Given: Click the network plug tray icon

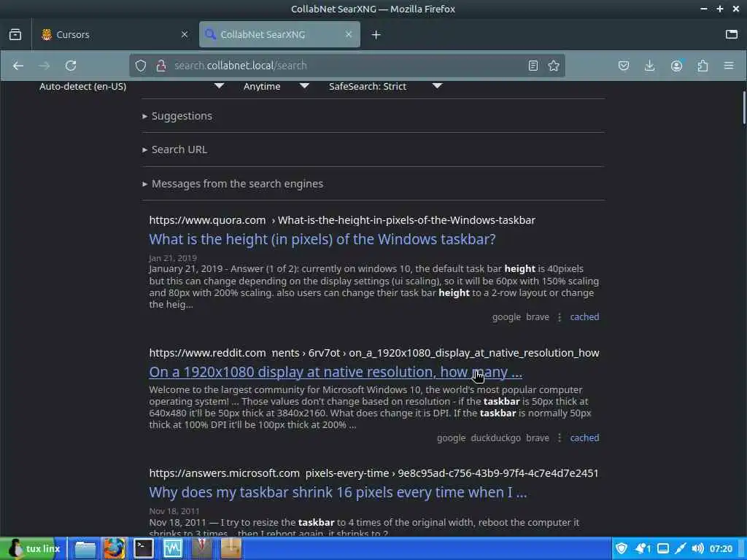Looking at the screenshot, I should pos(681,548).
